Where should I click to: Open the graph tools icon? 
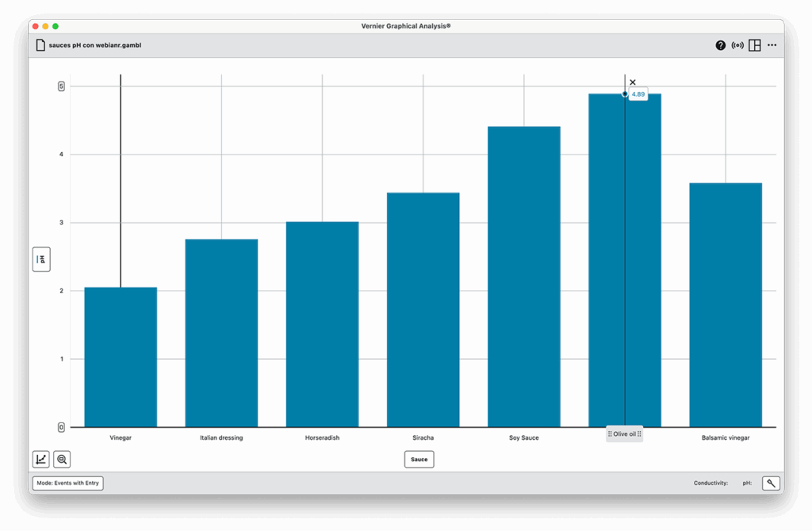[40, 459]
